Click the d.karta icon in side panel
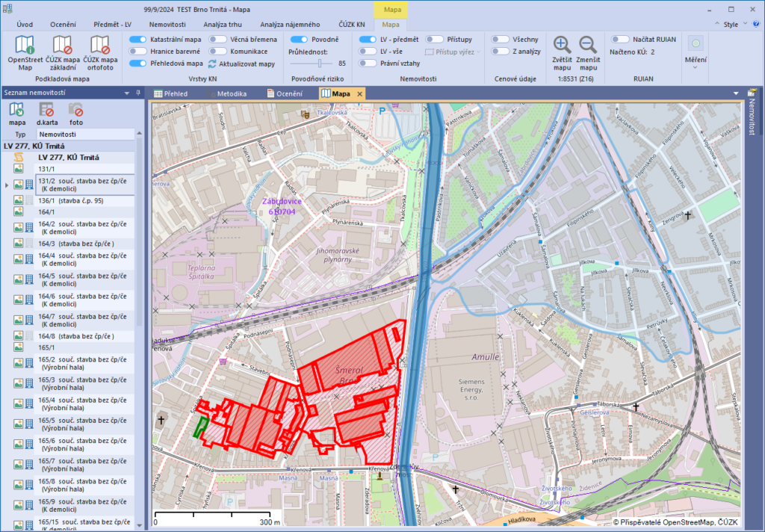 coord(47,114)
